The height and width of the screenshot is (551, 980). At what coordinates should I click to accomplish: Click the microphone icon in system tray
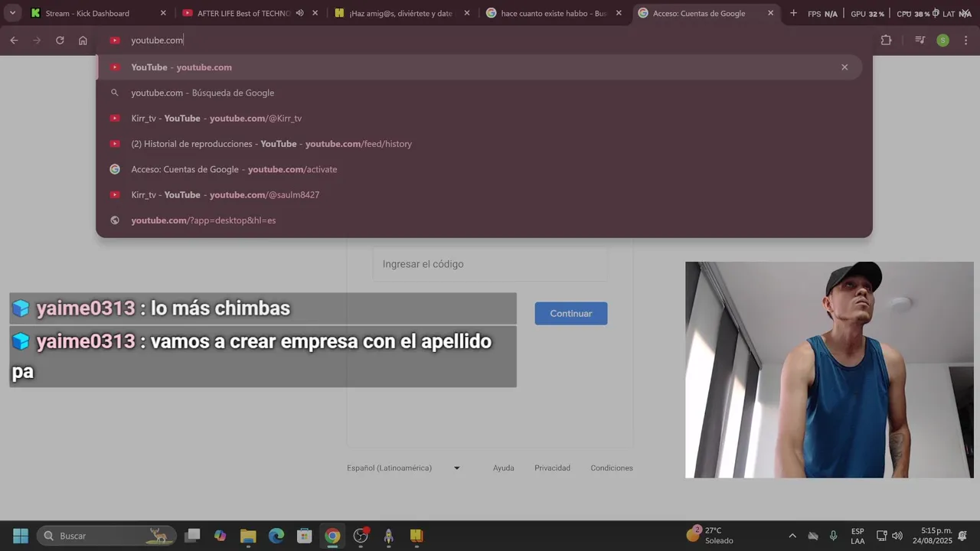(834, 536)
